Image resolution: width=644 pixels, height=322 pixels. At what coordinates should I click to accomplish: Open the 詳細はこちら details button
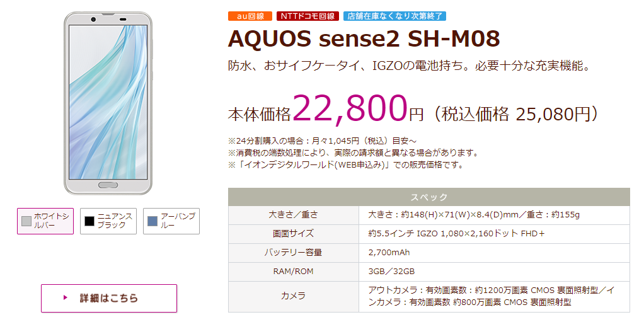point(109,298)
